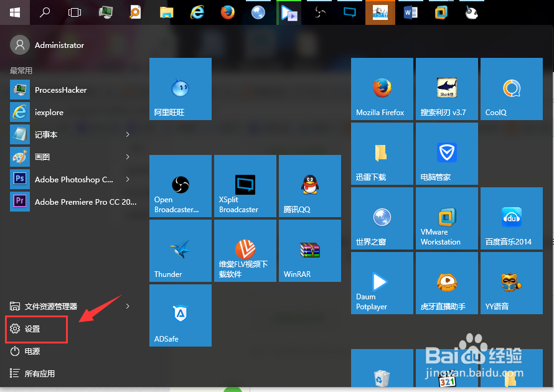
Task: Open Word from the taskbar
Action: 411,12
